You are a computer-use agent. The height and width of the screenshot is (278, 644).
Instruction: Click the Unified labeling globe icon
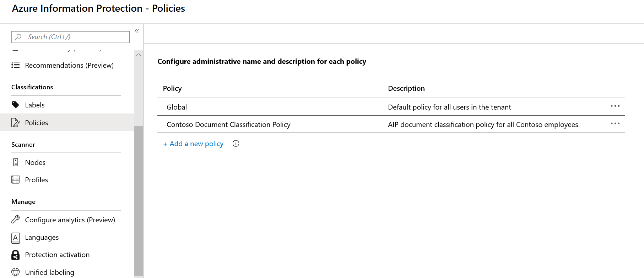tap(15, 272)
